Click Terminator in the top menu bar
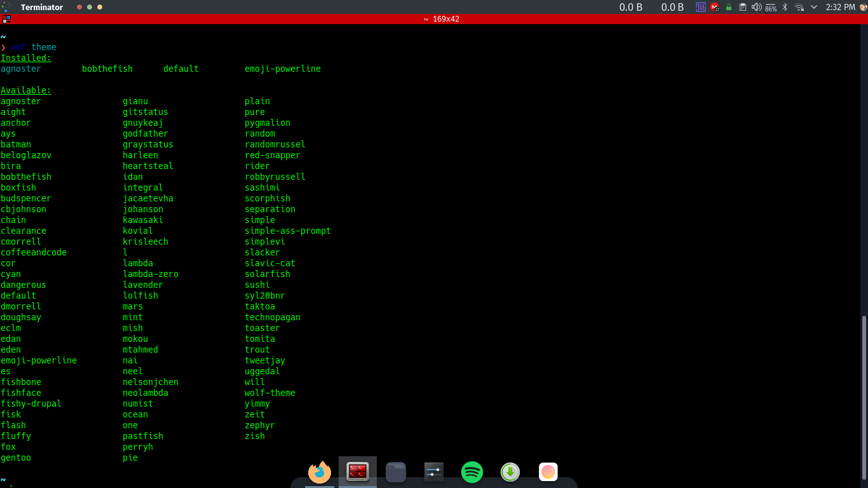This screenshot has height=488, width=868. (41, 7)
